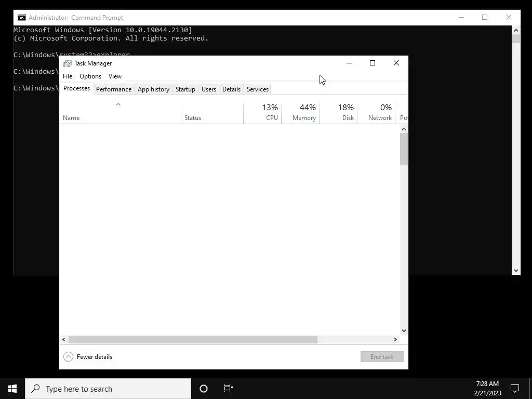Sort by the Status column header

(x=212, y=113)
